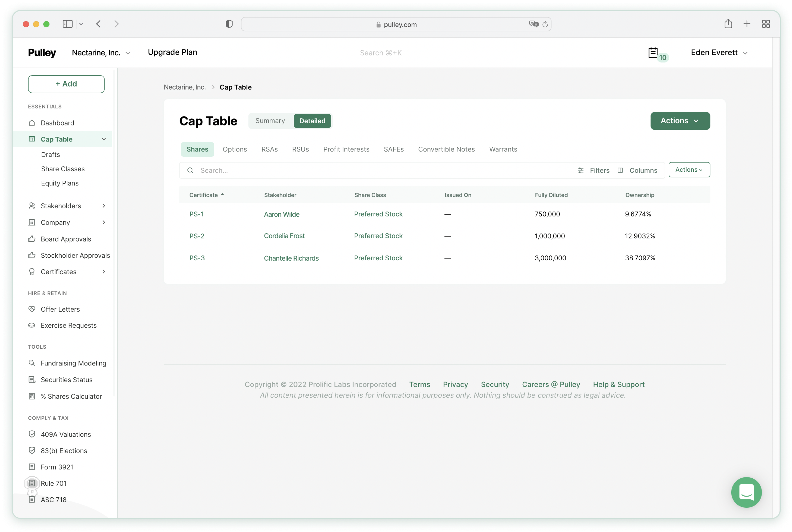Sort by the Certificate column header
Screen dimensions: 792x532
[x=204, y=195]
